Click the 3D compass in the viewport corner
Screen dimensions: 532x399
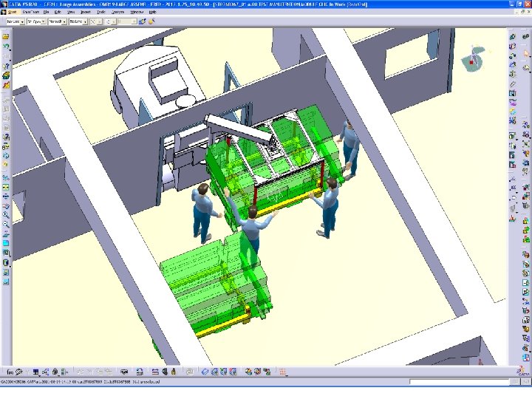[x=474, y=60]
